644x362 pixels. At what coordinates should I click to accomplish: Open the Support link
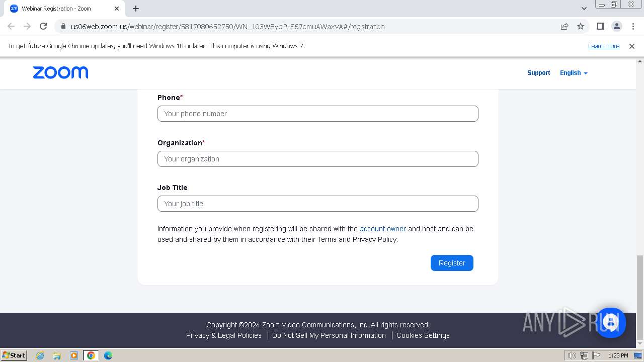pyautogui.click(x=538, y=73)
